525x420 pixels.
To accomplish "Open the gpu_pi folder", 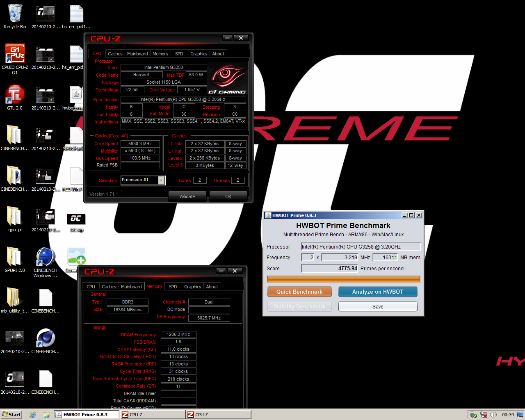I will point(15,219).
